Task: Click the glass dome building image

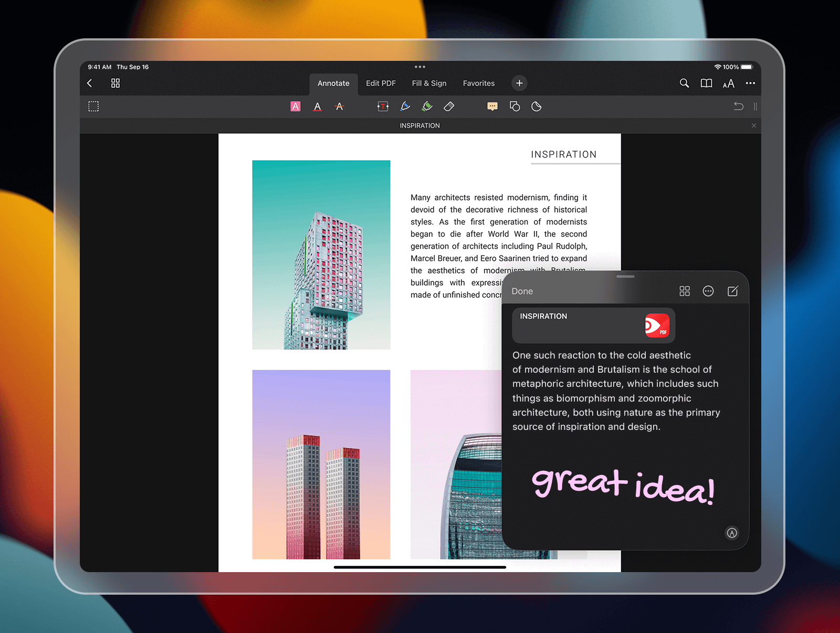Action: tap(456, 465)
